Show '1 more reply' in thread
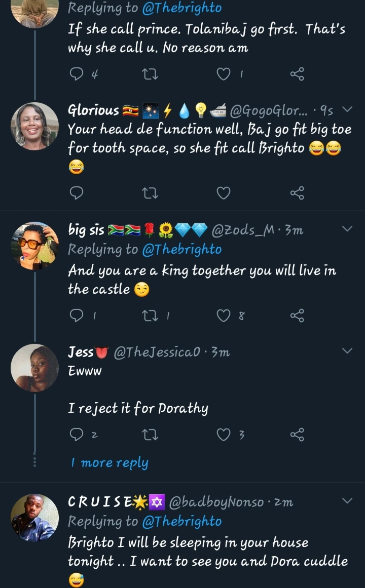Image resolution: width=365 pixels, height=588 pixels. [109, 462]
